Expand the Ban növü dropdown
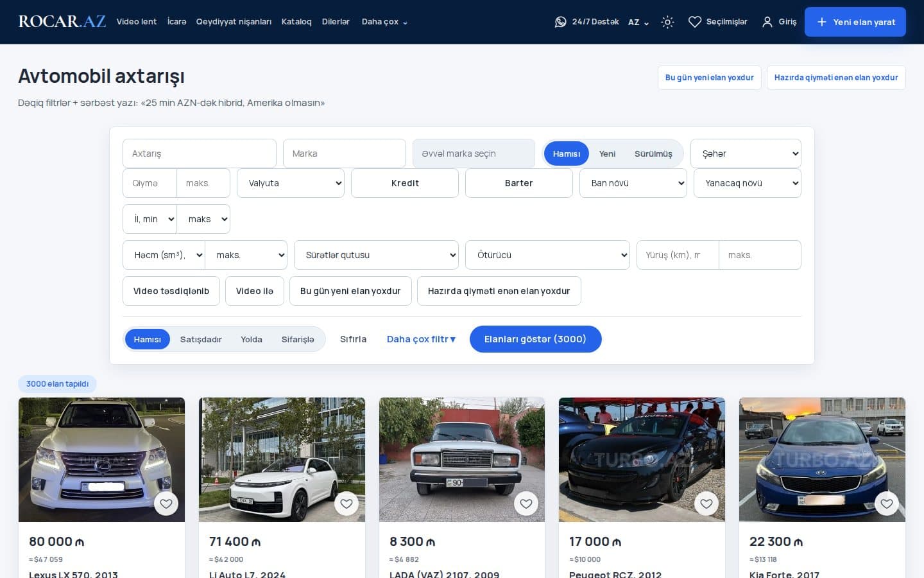924x578 pixels. [x=633, y=183]
